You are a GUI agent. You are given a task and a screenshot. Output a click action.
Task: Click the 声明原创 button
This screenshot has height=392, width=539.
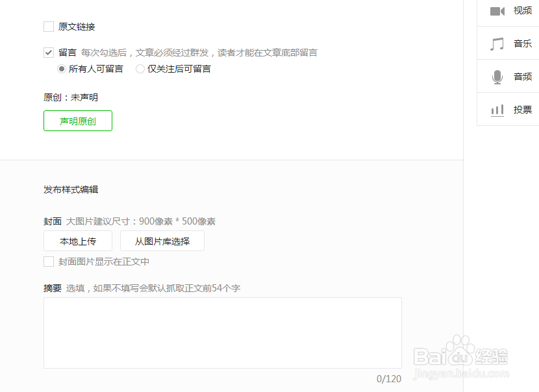(x=77, y=121)
